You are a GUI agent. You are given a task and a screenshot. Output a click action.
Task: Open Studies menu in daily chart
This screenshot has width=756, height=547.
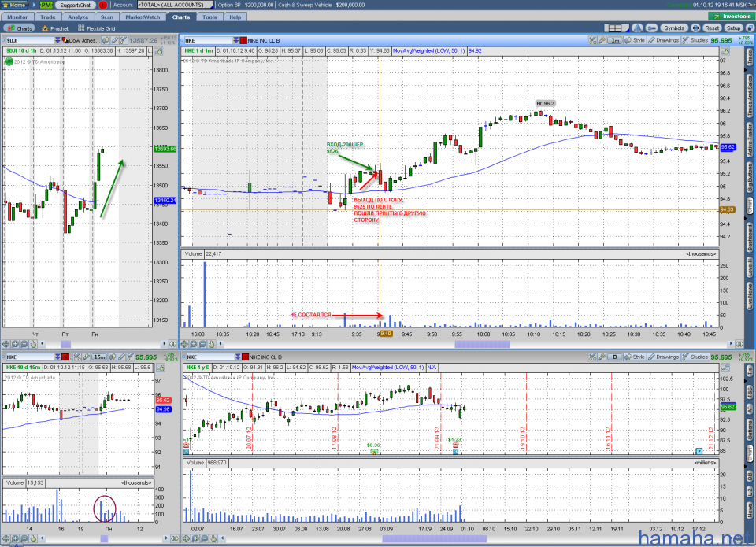pyautogui.click(x=695, y=357)
